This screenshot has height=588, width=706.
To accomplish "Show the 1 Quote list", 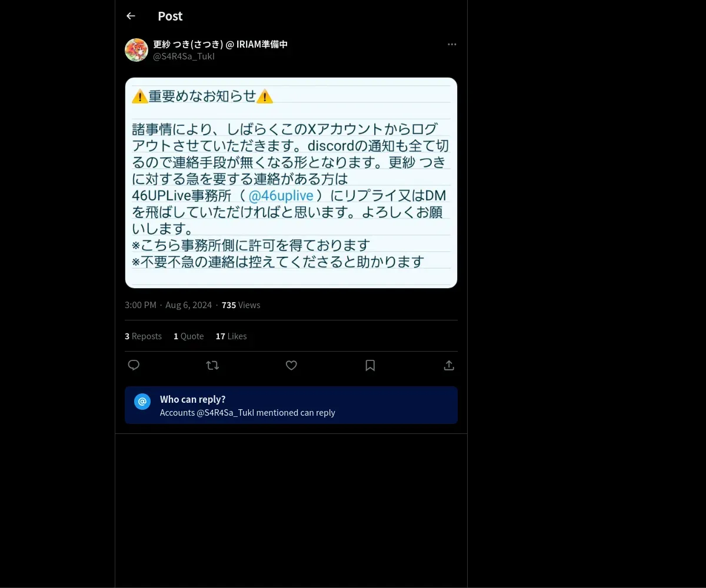I will point(188,336).
